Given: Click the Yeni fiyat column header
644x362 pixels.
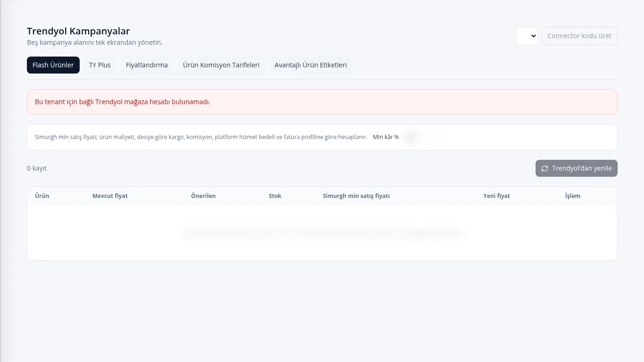Looking at the screenshot, I should coord(496,196).
